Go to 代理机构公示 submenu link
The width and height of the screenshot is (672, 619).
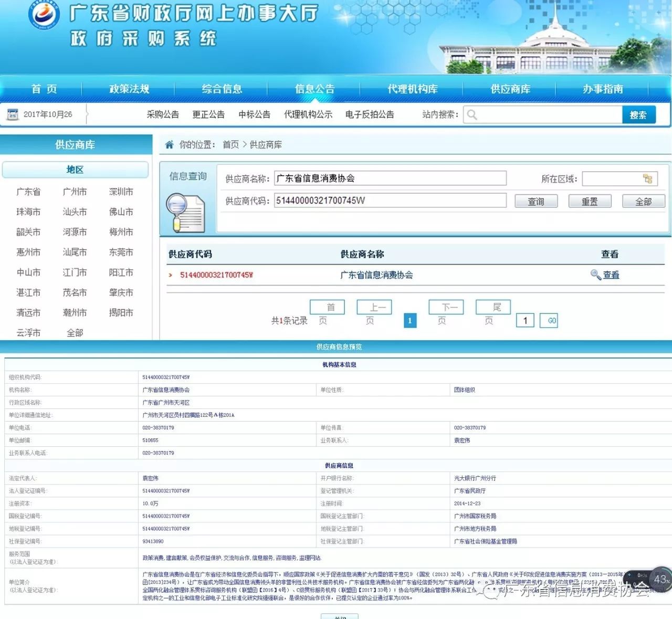click(308, 114)
